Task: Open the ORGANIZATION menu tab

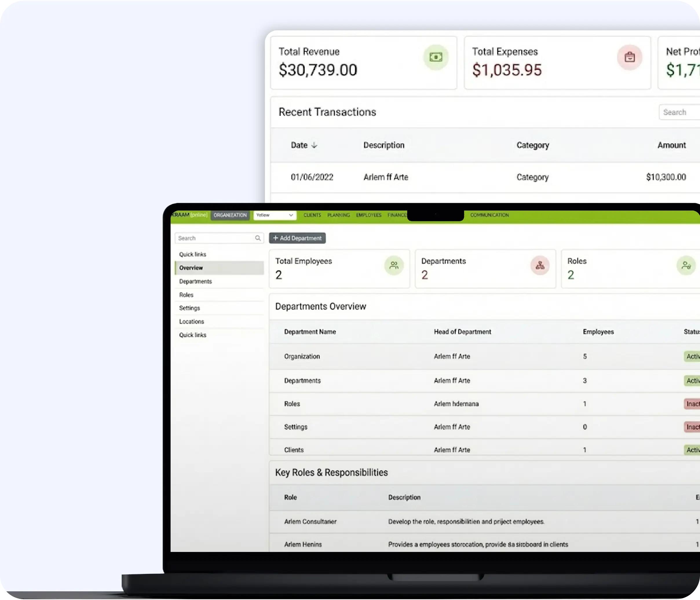Action: click(230, 215)
